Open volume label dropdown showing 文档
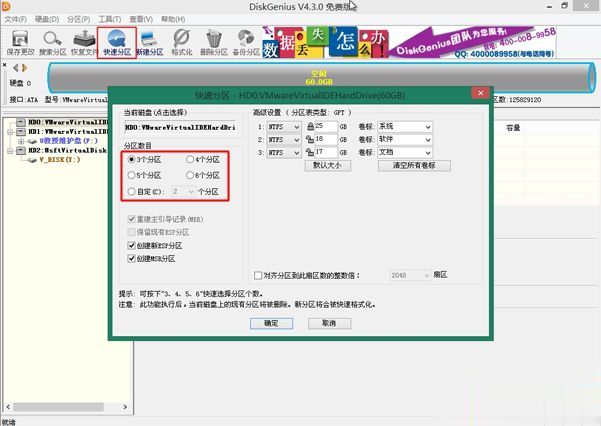The image size is (601, 426). pyautogui.click(x=405, y=153)
